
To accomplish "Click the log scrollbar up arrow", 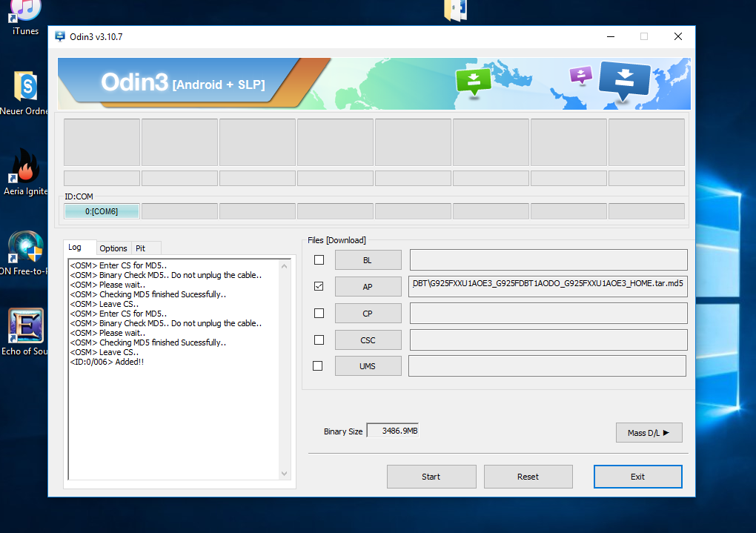I will point(285,266).
